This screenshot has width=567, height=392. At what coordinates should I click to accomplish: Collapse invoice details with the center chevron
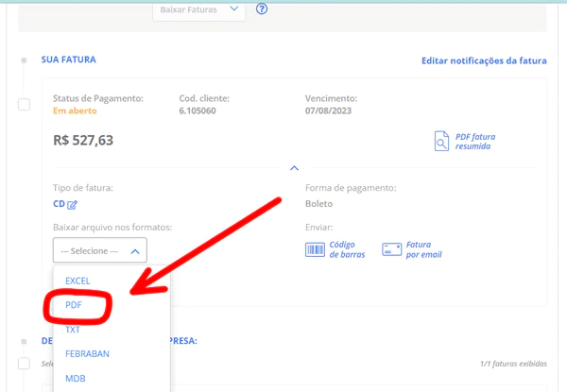[x=294, y=168]
